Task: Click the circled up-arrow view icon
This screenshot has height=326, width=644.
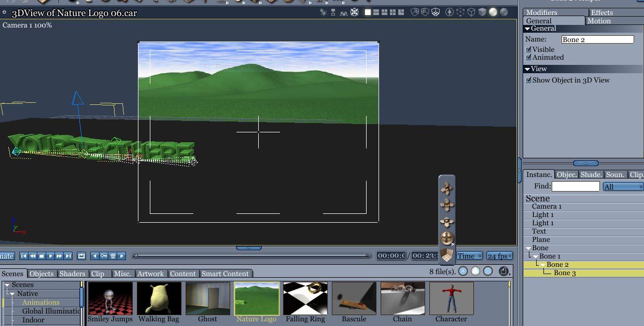Action: [x=449, y=12]
